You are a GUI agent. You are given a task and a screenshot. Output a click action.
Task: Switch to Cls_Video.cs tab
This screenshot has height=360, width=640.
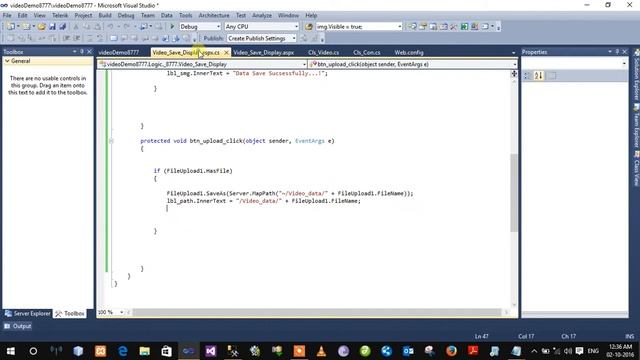[x=323, y=53]
